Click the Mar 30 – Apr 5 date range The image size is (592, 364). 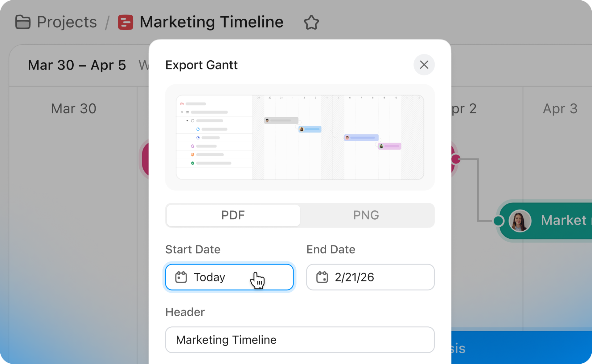(77, 65)
